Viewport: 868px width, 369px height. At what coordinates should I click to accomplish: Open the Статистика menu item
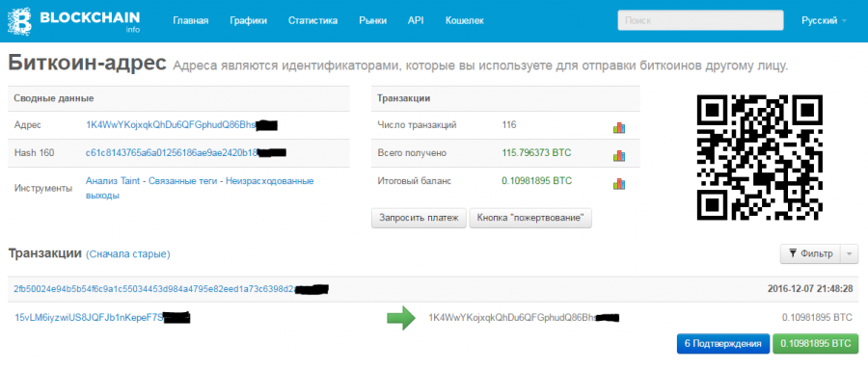[x=312, y=20]
